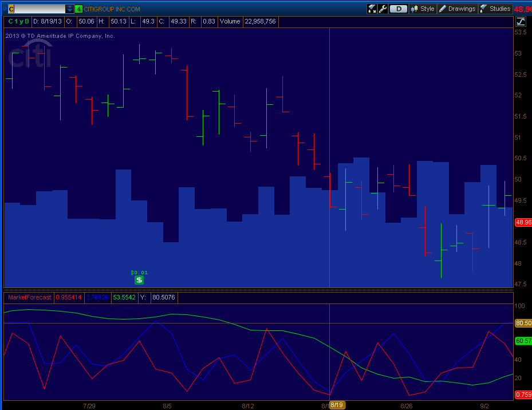Click the red 48.96 price bubble on axis

point(523,222)
